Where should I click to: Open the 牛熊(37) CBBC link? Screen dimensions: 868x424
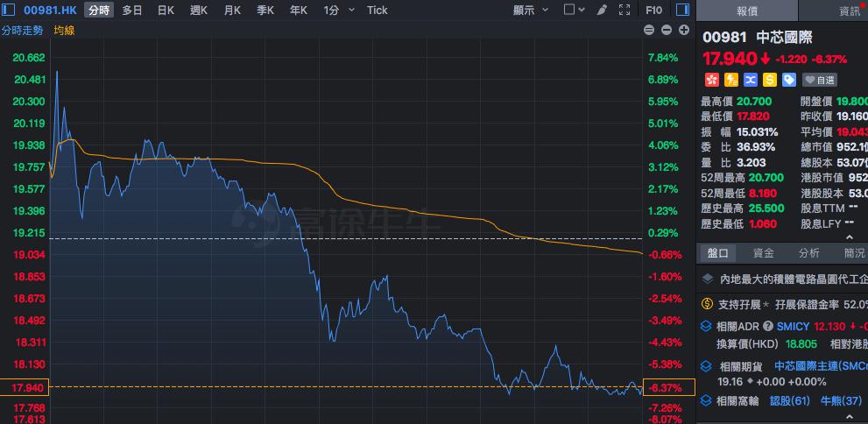click(842, 400)
